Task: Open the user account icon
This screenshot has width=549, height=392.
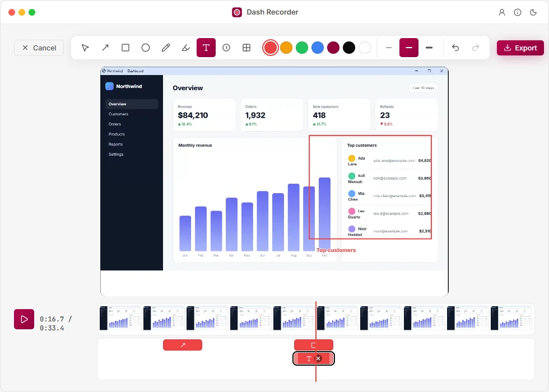Action: coord(502,12)
